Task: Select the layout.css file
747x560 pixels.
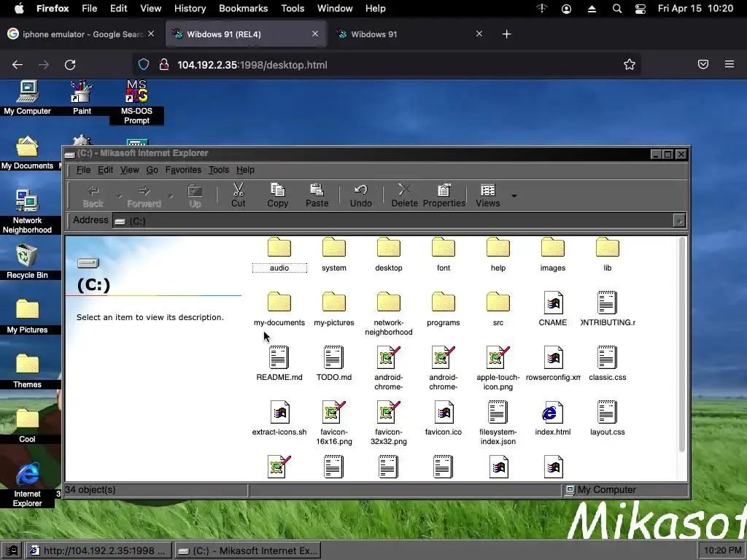Action: (x=608, y=419)
